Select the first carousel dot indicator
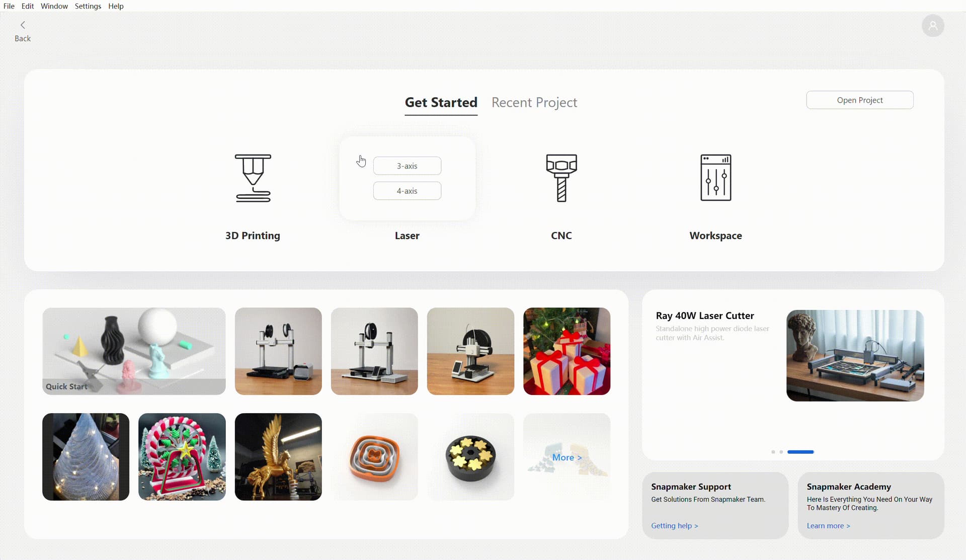This screenshot has height=560, width=966. pos(773,452)
